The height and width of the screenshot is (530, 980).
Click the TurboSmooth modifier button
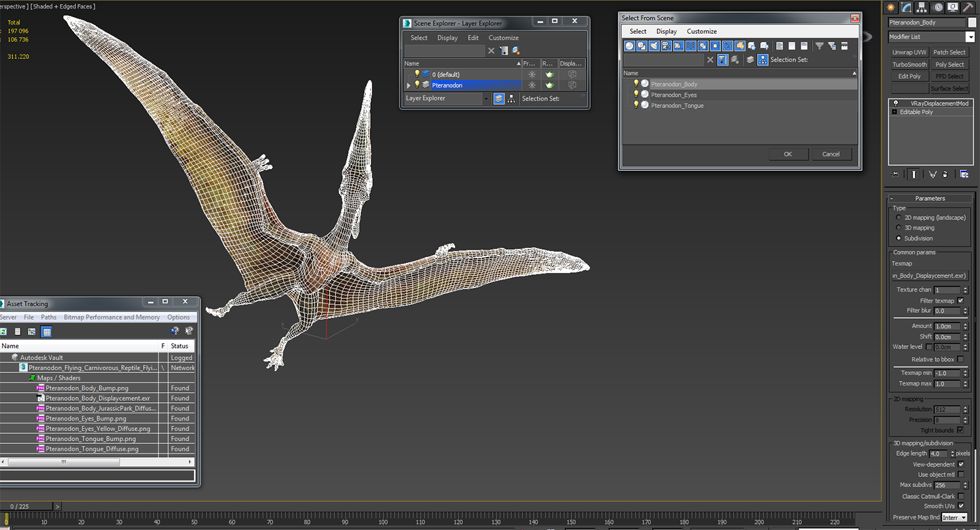(909, 64)
